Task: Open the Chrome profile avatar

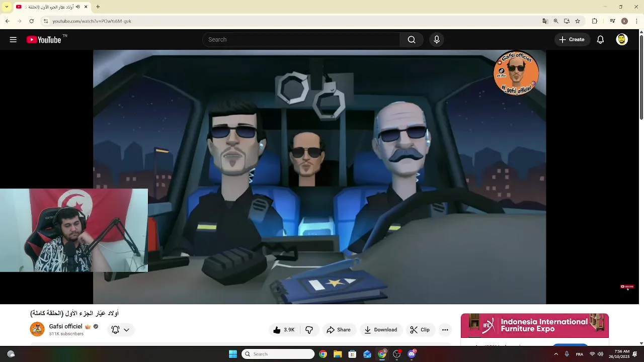Action: [x=624, y=21]
